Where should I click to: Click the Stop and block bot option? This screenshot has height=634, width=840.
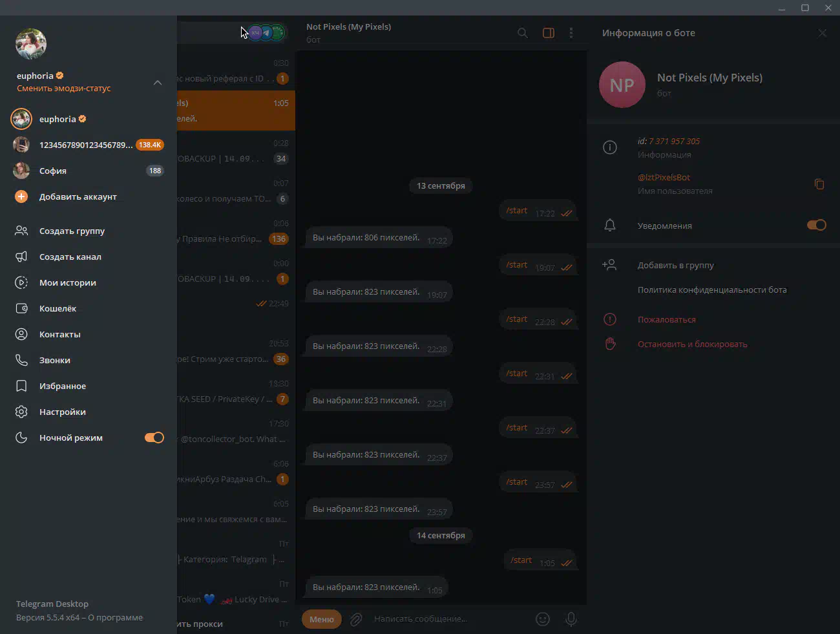(692, 344)
